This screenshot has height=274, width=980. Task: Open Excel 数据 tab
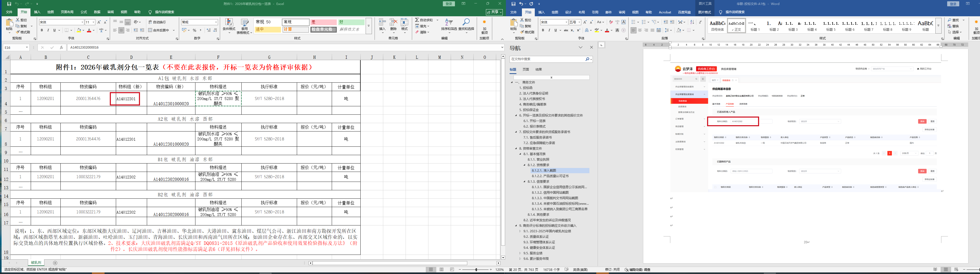pos(97,12)
